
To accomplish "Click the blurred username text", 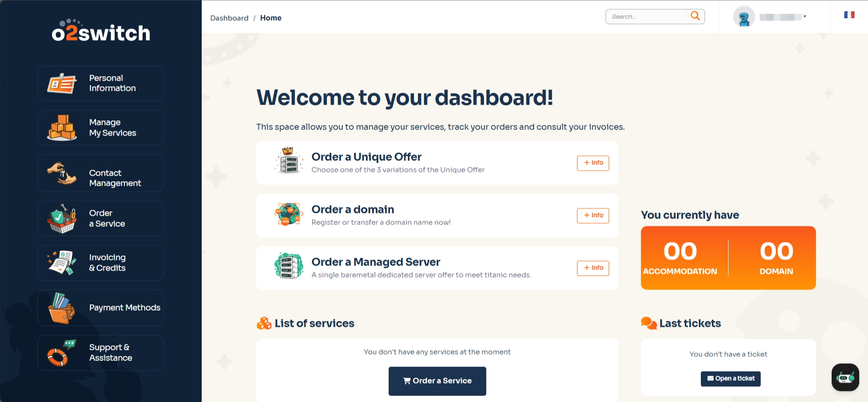I will [781, 17].
